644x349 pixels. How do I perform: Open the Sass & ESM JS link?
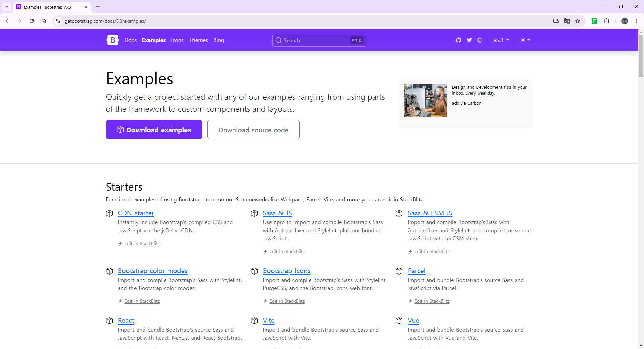(430, 213)
